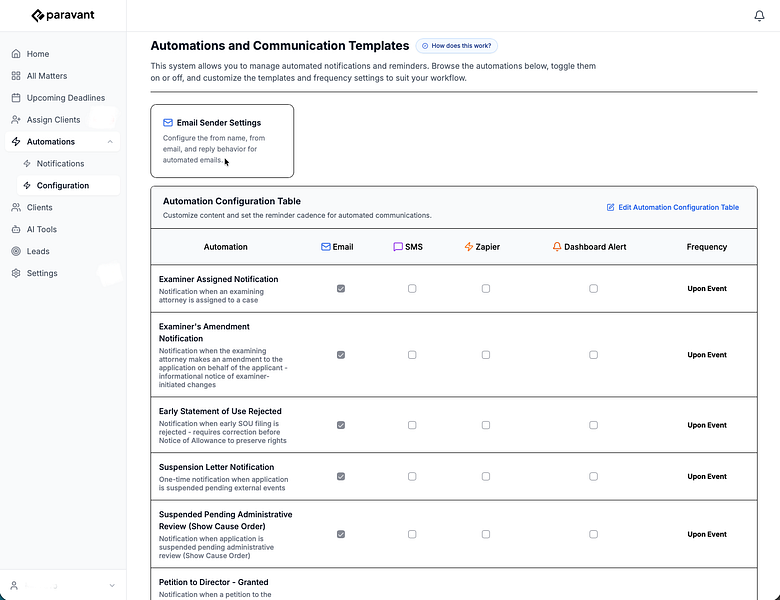The width and height of the screenshot is (780, 600).
Task: Uncheck Email for Examiner's Amendment Notification
Action: 341,355
